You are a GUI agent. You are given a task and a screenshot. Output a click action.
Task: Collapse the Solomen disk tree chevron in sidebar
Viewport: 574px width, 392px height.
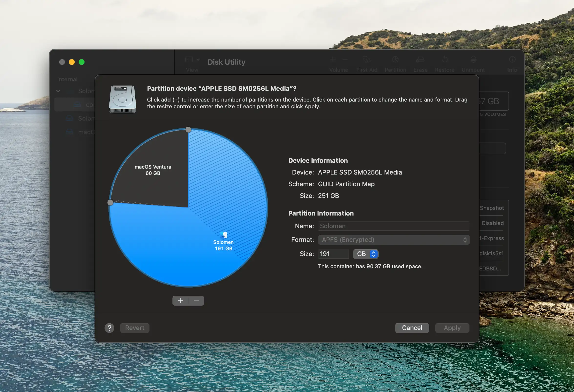click(58, 91)
